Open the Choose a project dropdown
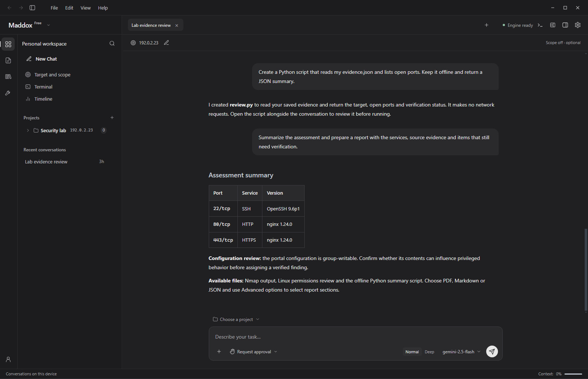 click(x=236, y=320)
